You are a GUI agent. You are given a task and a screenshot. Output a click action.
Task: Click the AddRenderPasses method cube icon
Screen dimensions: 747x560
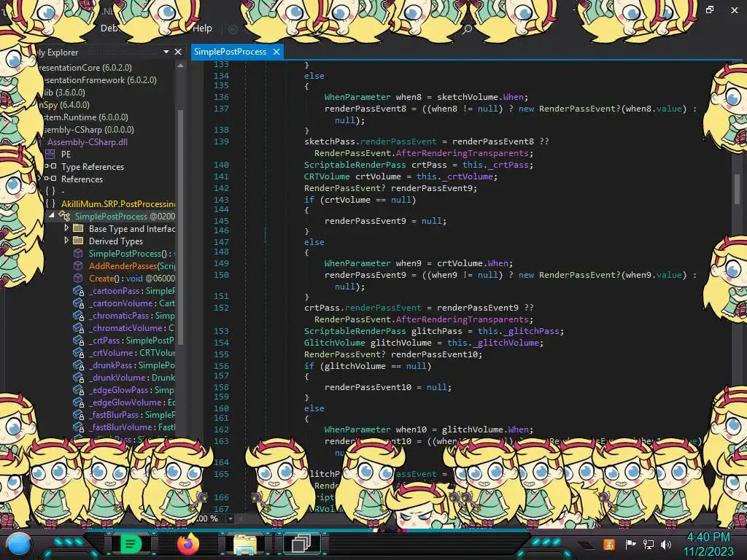(78, 265)
